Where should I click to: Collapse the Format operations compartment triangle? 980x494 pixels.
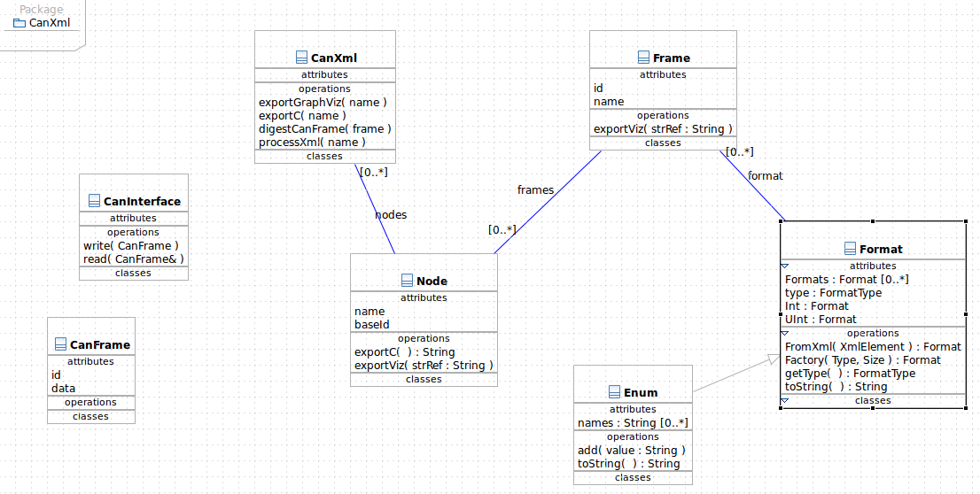(785, 334)
